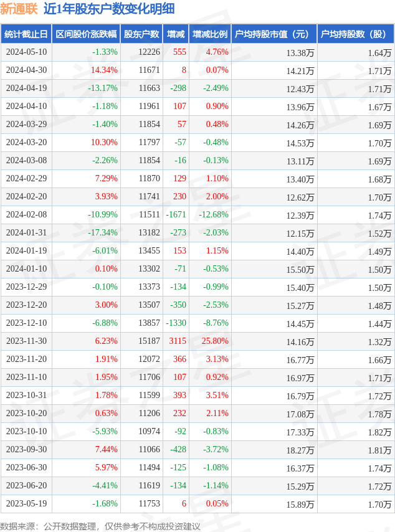Click the 近1年股东户数变化明细 heading
Screen dimensions: 395x532
[109, 9]
